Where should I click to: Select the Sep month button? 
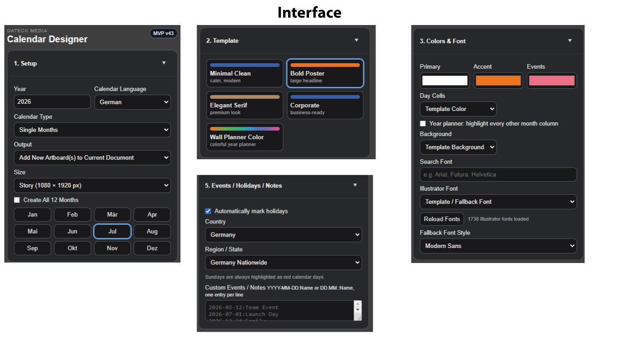(32, 248)
